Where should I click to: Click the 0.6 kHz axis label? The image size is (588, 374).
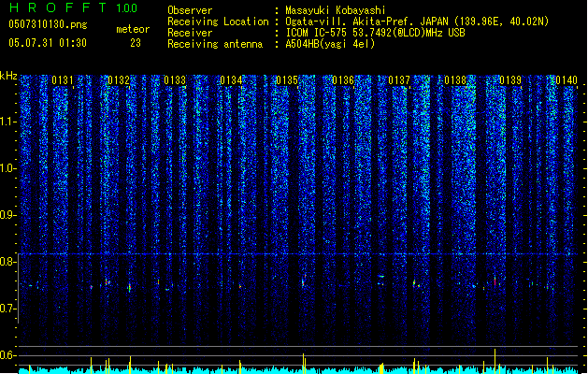(8, 355)
